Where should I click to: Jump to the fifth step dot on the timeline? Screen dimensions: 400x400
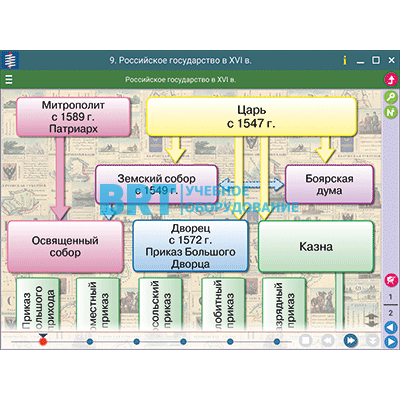click(x=230, y=342)
